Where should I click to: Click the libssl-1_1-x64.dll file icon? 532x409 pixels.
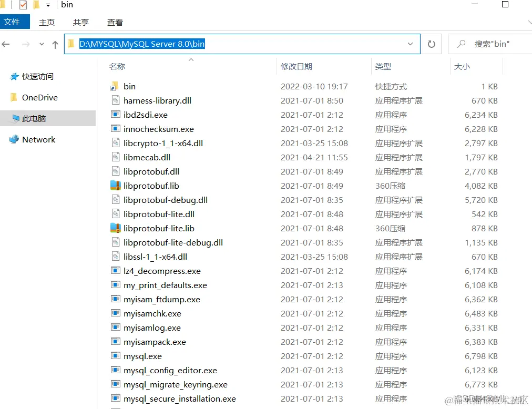point(115,257)
